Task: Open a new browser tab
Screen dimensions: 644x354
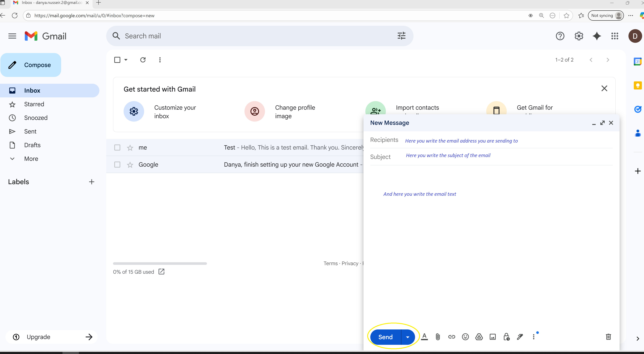Action: pyautogui.click(x=98, y=3)
